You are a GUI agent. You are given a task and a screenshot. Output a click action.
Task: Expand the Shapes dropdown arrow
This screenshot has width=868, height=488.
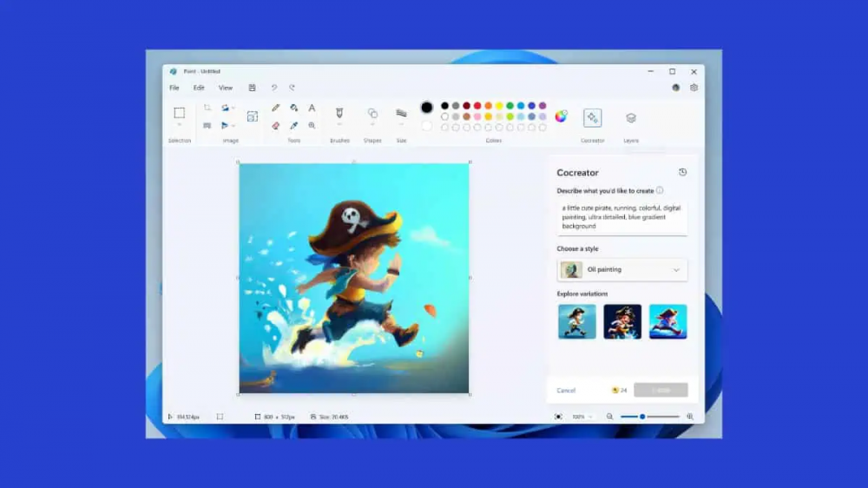point(372,125)
